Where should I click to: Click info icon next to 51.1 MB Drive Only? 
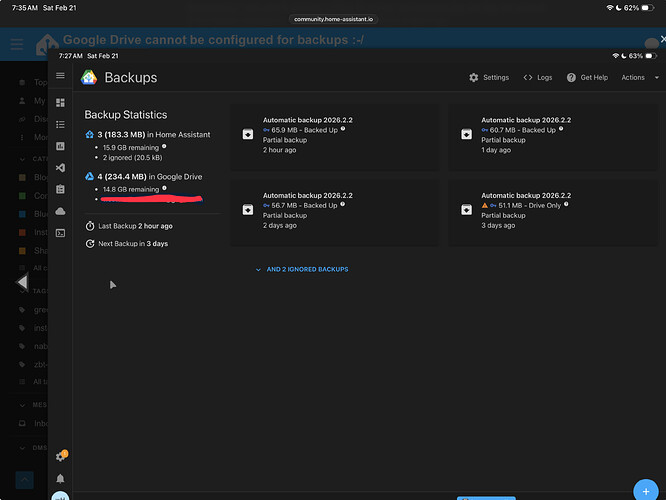566,204
